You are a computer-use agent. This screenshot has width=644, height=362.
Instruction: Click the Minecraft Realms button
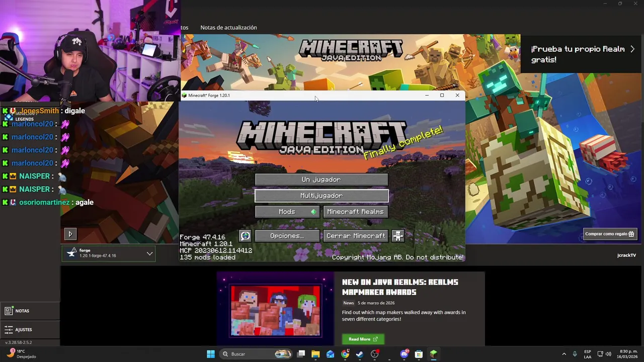point(356,212)
